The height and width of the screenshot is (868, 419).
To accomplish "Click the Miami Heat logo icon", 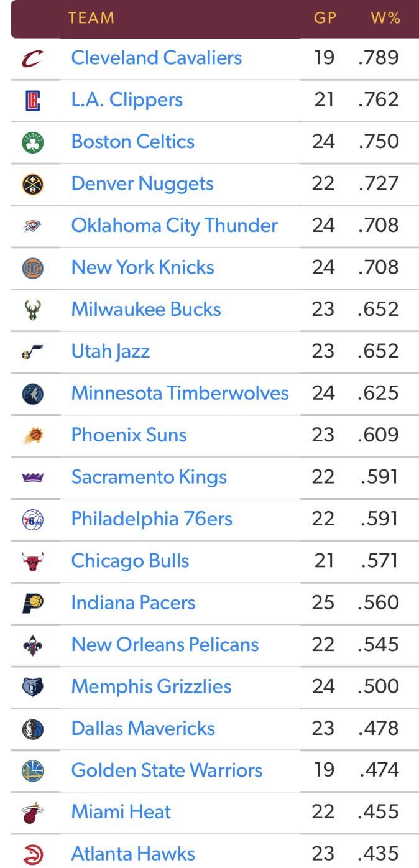I will [32, 813].
